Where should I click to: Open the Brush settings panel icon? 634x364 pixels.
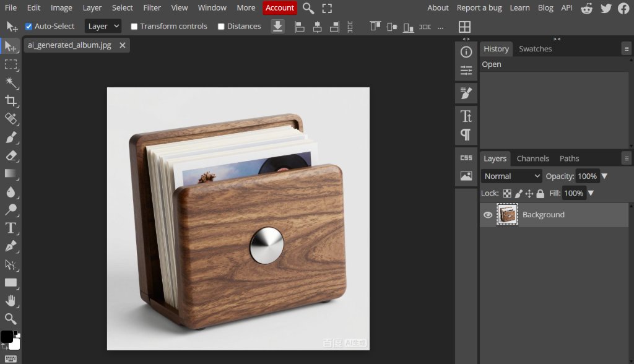point(466,93)
